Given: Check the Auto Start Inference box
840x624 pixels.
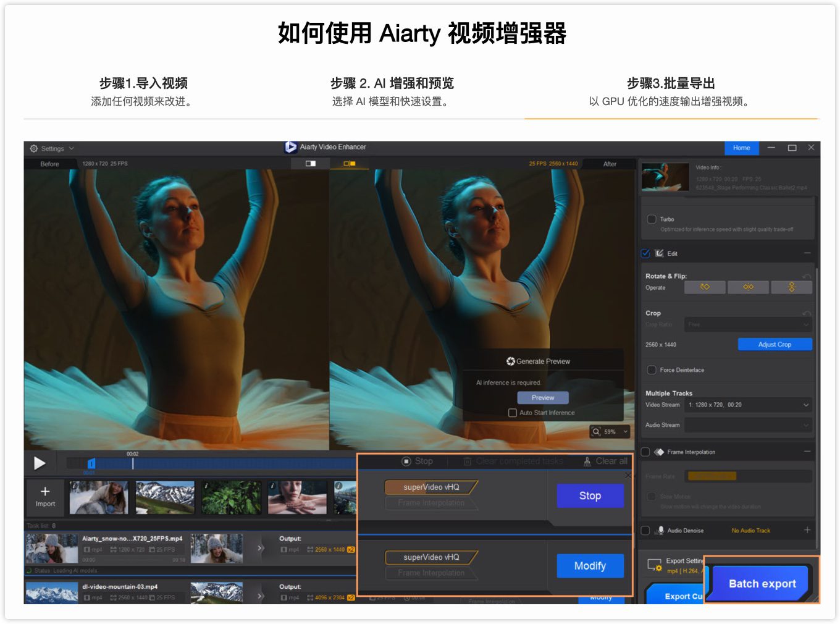Looking at the screenshot, I should (x=512, y=413).
